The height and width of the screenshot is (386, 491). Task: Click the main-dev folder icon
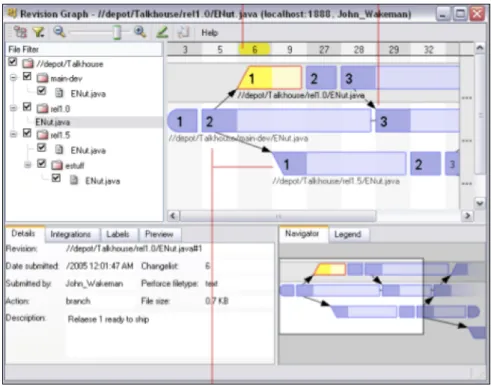click(x=42, y=78)
